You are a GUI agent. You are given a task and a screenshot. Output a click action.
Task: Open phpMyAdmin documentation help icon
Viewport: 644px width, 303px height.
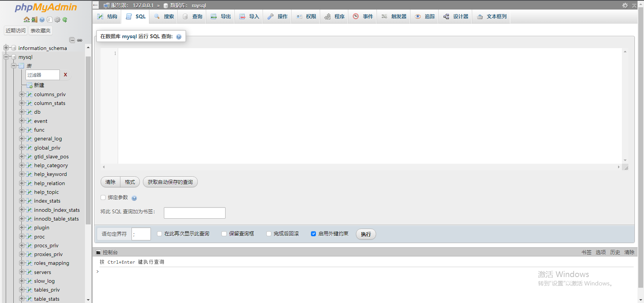tap(42, 19)
